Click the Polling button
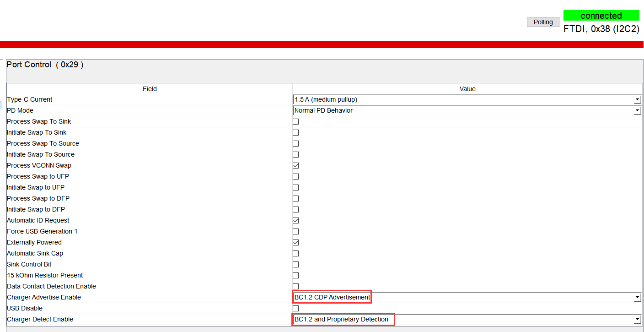This screenshot has height=332, width=644. [x=543, y=22]
